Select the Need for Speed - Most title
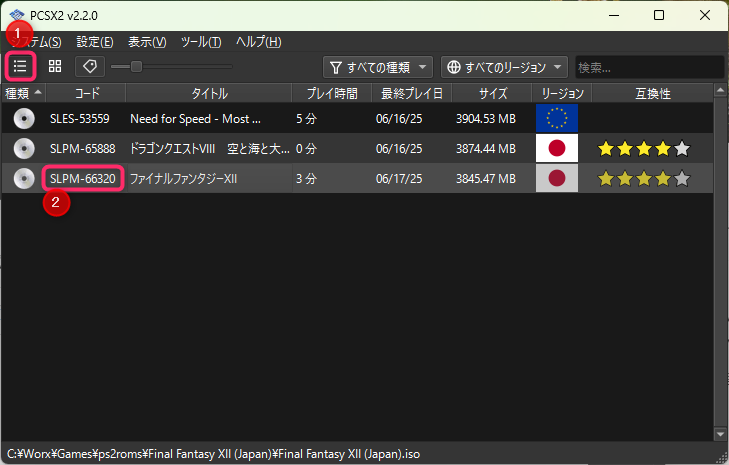Viewport: 729px width, 465px height. click(x=195, y=119)
